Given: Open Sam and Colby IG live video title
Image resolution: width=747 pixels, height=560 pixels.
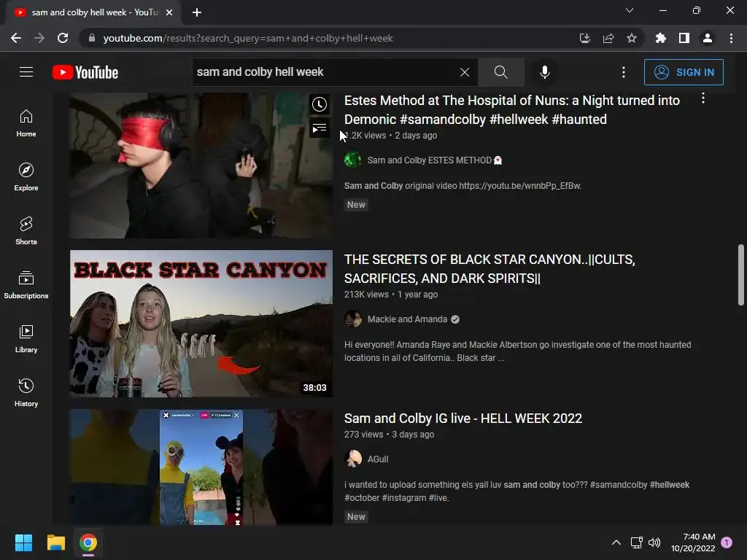Looking at the screenshot, I should (x=463, y=418).
